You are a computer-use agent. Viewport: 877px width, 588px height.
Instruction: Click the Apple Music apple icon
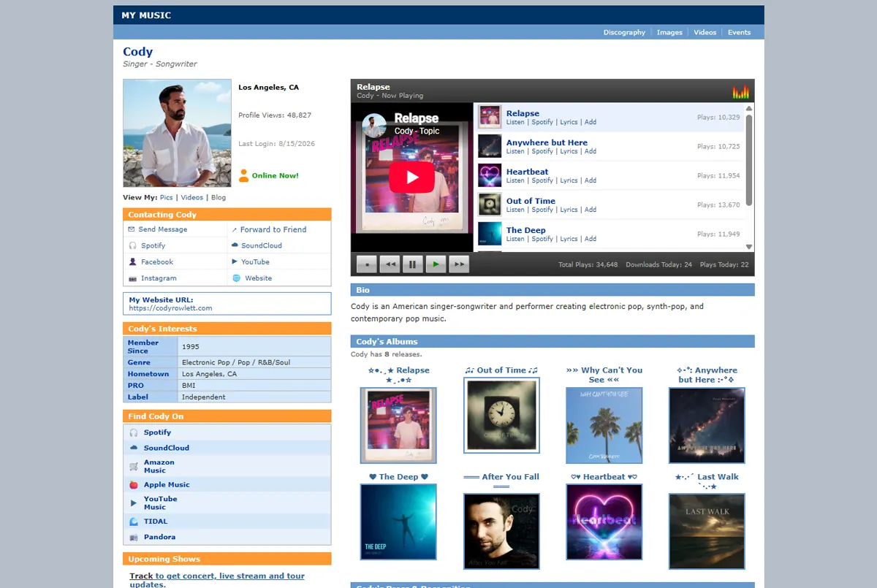click(x=134, y=484)
